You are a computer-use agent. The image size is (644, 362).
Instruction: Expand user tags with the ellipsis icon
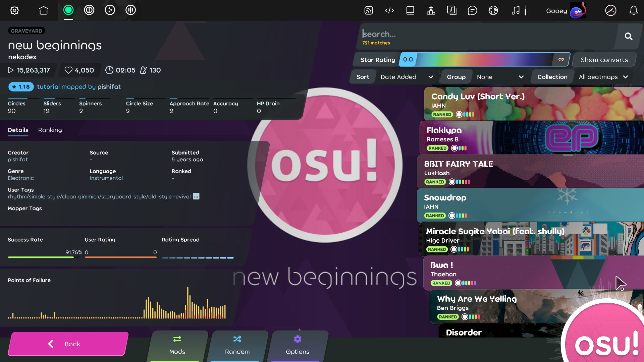pos(196,196)
